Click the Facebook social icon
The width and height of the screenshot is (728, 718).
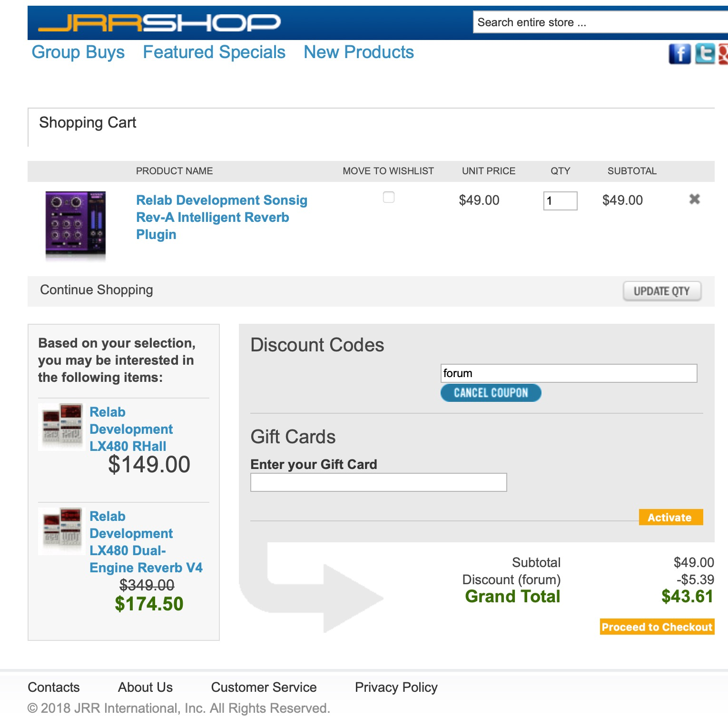tap(679, 54)
